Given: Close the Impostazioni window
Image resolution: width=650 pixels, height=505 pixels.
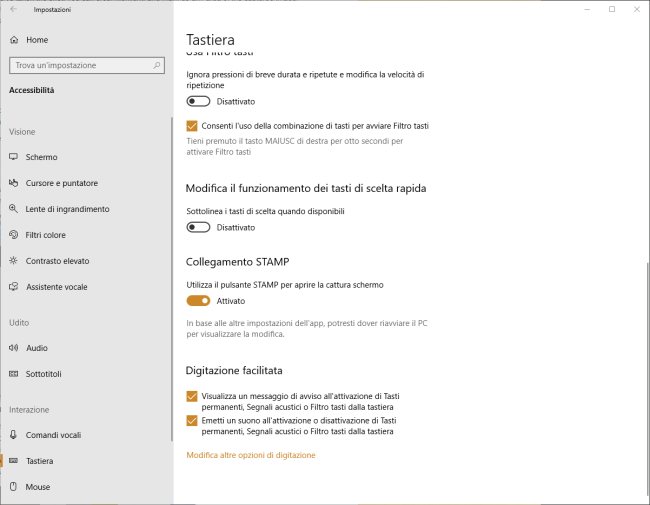Looking at the screenshot, I should (637, 9).
